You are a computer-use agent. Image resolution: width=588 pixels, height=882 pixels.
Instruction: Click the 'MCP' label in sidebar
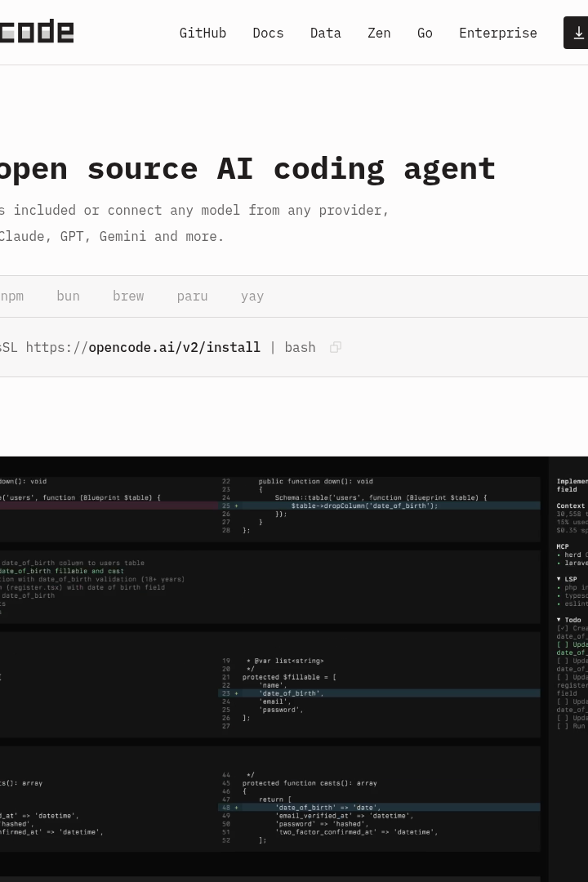point(563,546)
